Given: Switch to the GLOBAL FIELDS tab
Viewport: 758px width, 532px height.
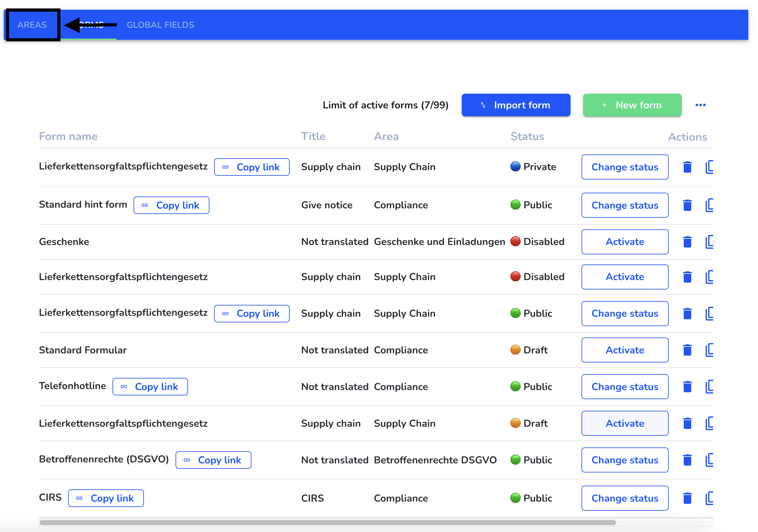Looking at the screenshot, I should (x=161, y=25).
